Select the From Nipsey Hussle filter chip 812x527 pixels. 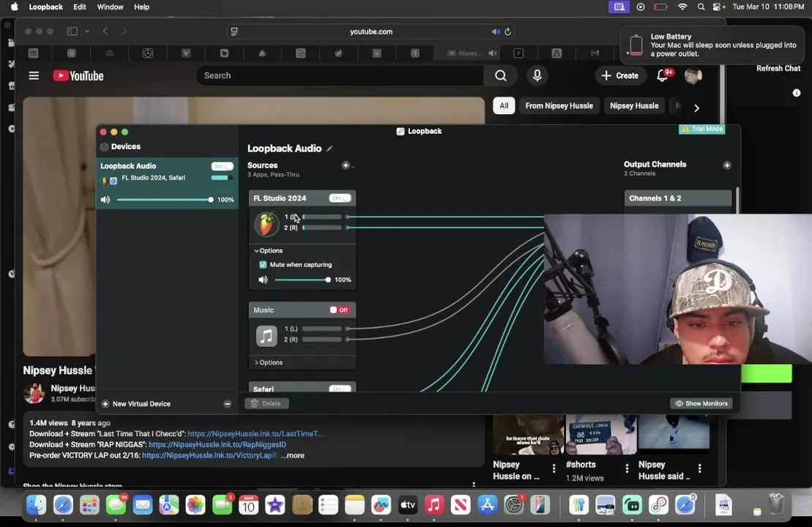click(559, 105)
